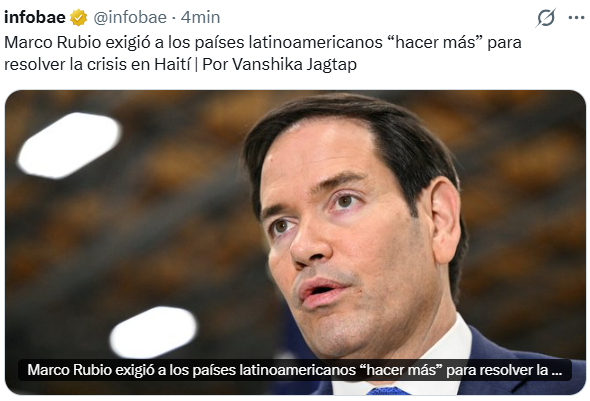Viewport: 590px width, 401px height.
Task: Click the blurred white light at the image lower-left
Action: [154, 332]
